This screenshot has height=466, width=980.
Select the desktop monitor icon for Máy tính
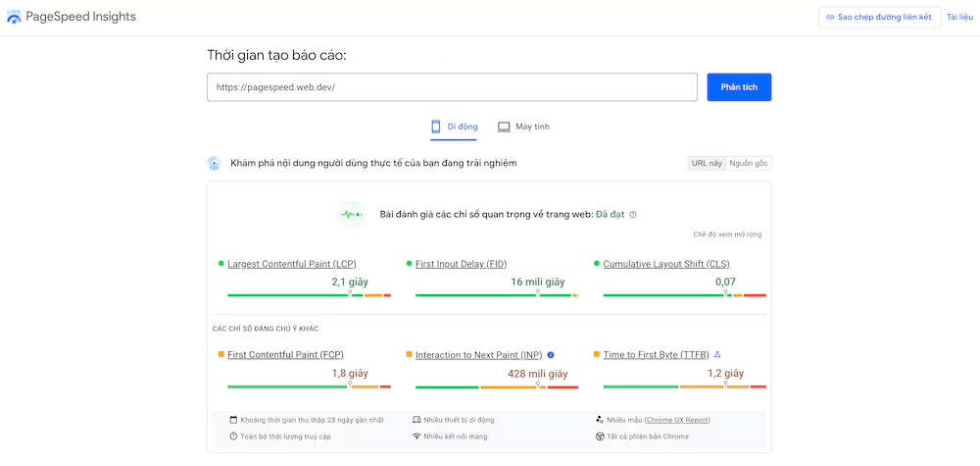click(504, 127)
